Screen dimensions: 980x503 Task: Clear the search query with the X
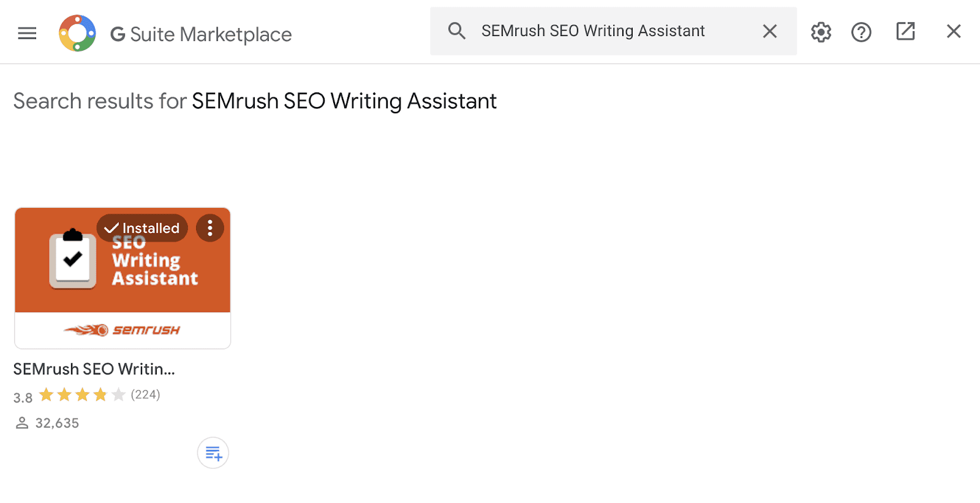(x=770, y=31)
